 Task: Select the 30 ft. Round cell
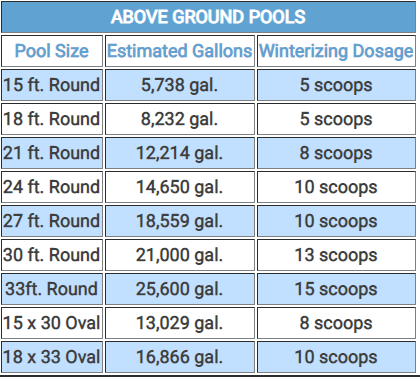pyautogui.click(x=52, y=255)
